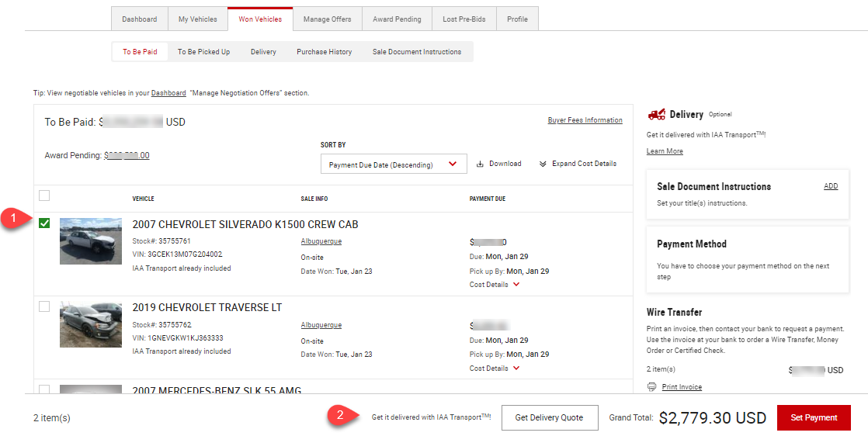Switch to the My Vehicles tab

pos(198,19)
